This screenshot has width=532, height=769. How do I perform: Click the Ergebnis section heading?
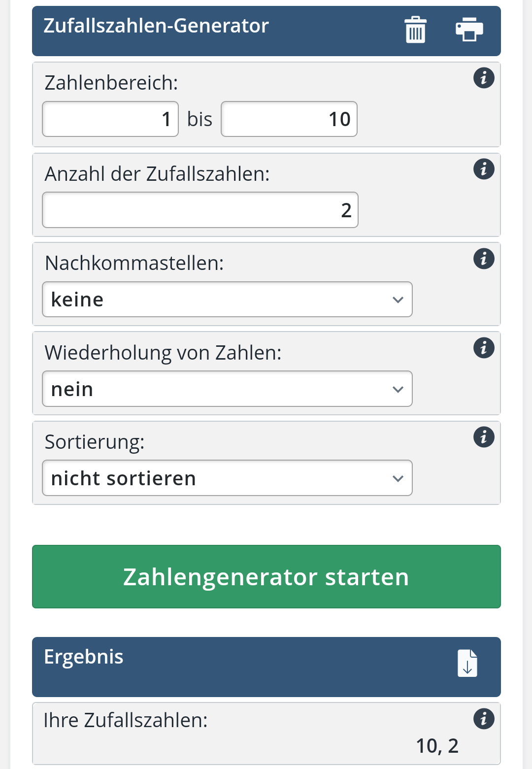pyautogui.click(x=84, y=657)
